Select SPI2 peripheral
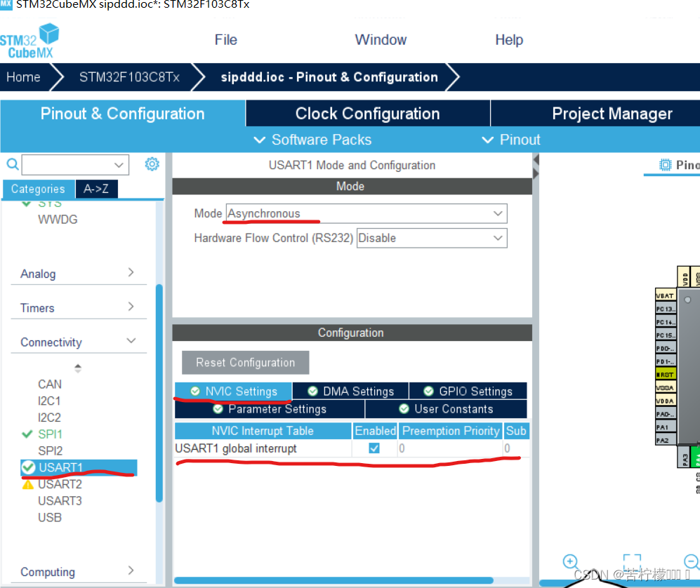Image resolution: width=700 pixels, height=588 pixels. point(50,450)
